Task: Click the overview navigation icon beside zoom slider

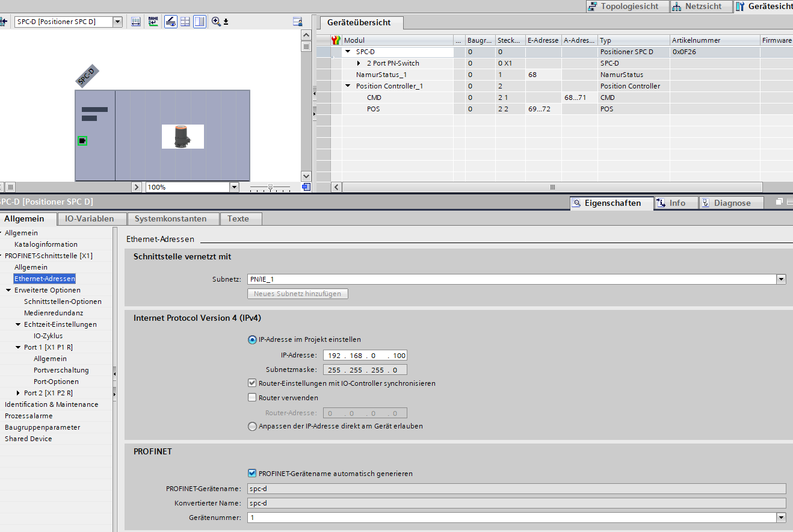Action: [x=306, y=187]
